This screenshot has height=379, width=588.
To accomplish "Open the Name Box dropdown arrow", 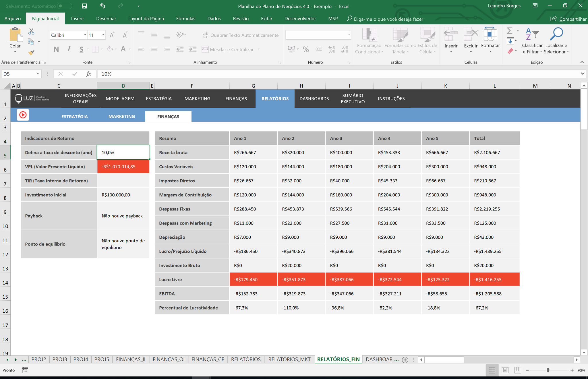I will coord(38,74).
